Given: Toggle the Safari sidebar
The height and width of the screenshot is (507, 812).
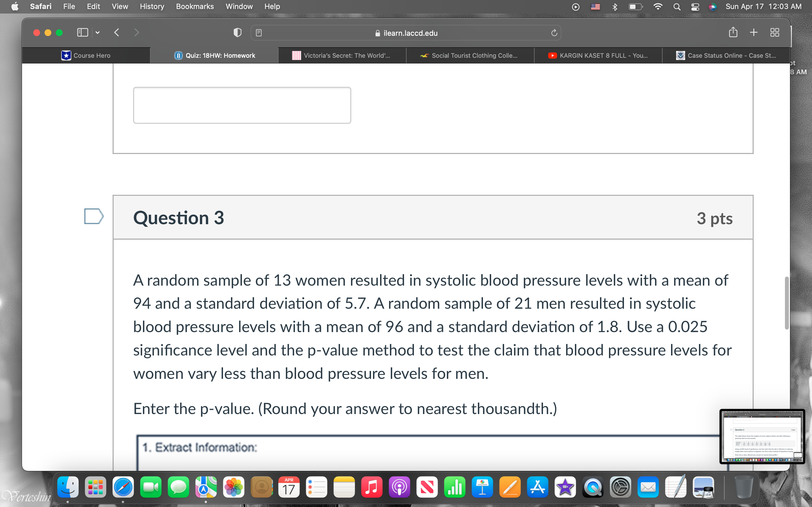Looking at the screenshot, I should click(x=82, y=32).
